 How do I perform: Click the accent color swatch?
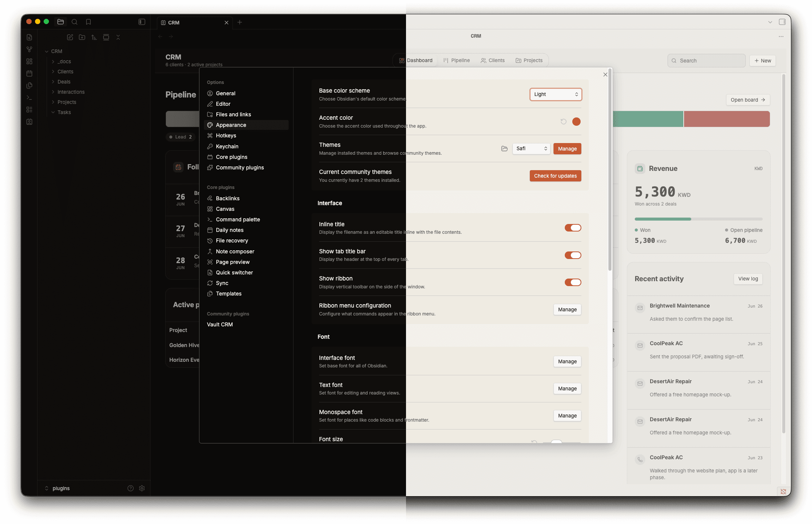point(576,122)
